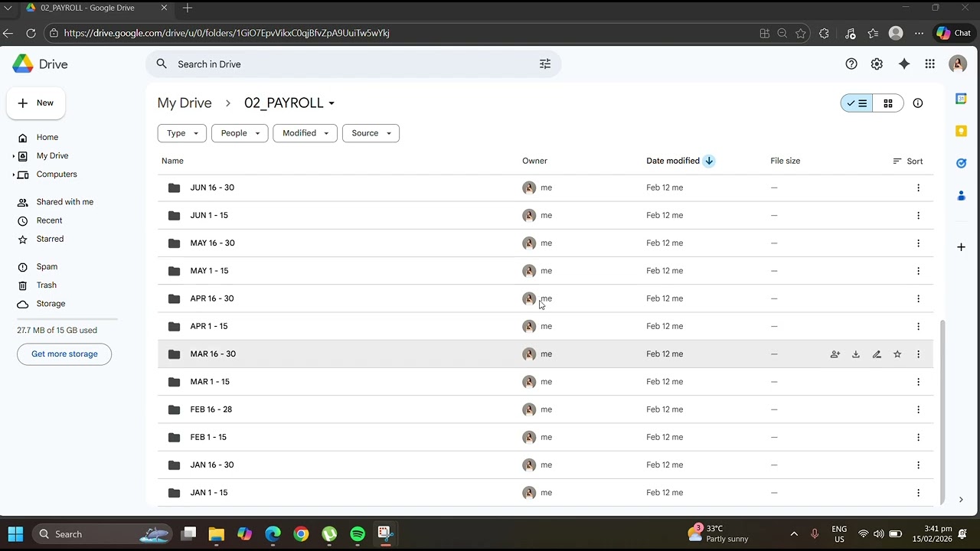Open the Type filter dropdown
The image size is (980, 551).
pyautogui.click(x=182, y=133)
